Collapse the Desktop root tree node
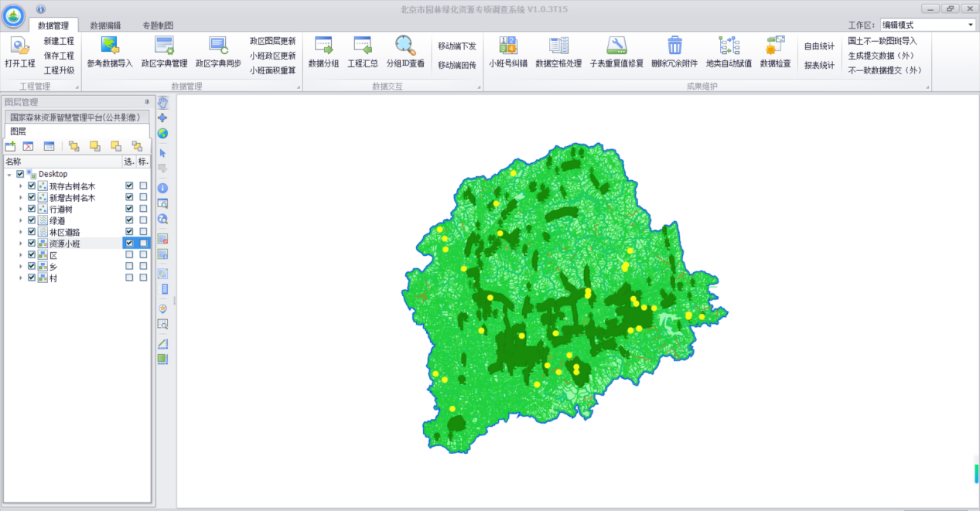Viewport: 980px width, 511px height. pyautogui.click(x=9, y=175)
